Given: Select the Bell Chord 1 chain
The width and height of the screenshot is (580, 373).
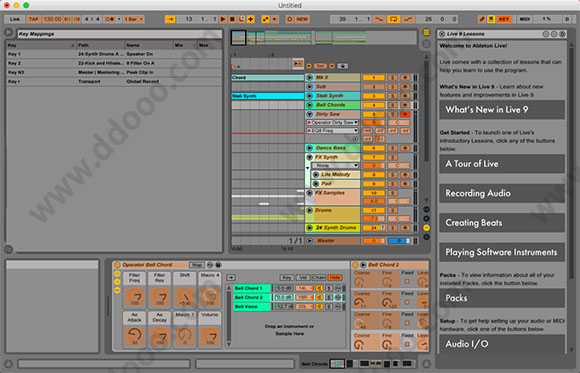Looking at the screenshot, I should [252, 288].
